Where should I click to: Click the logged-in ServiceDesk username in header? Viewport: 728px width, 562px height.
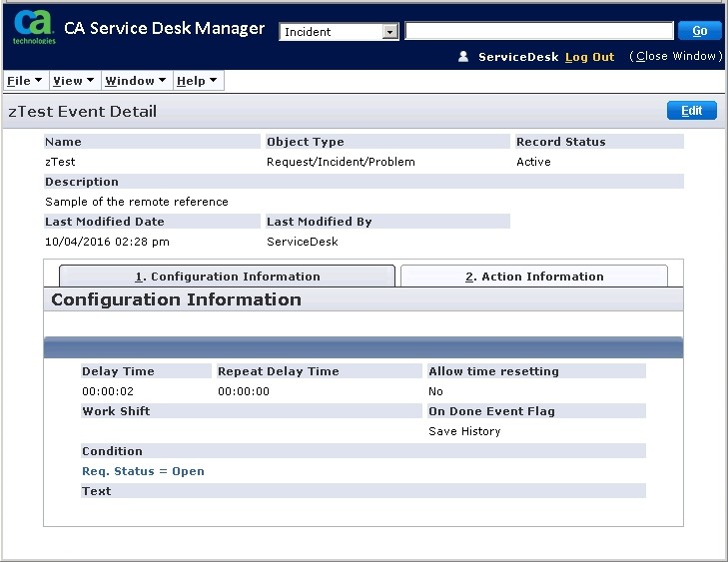pyautogui.click(x=518, y=57)
